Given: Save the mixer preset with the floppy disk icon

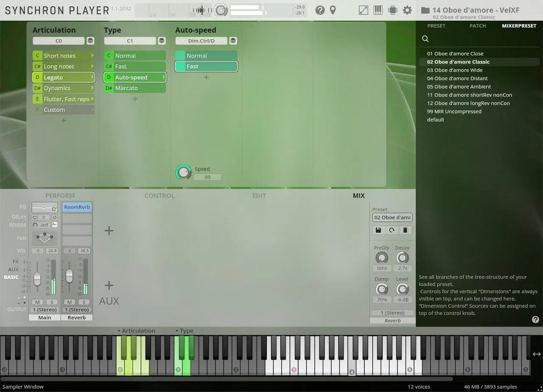Looking at the screenshot, I should click(378, 230).
